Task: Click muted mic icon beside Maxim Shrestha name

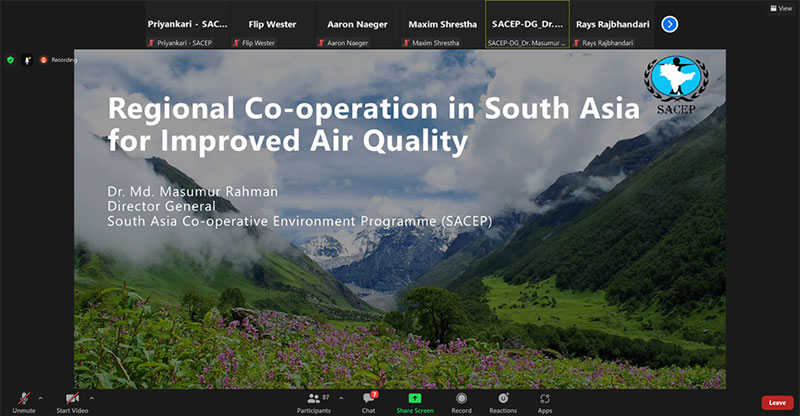Action: [406, 43]
